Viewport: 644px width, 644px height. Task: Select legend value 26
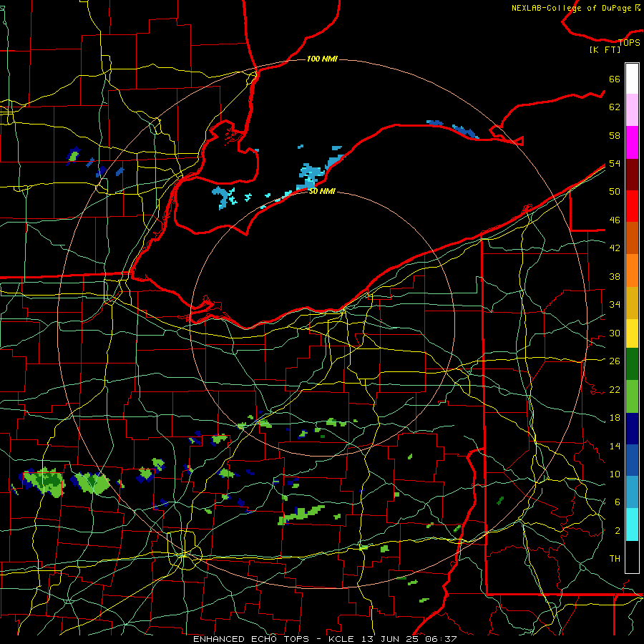[x=615, y=361]
